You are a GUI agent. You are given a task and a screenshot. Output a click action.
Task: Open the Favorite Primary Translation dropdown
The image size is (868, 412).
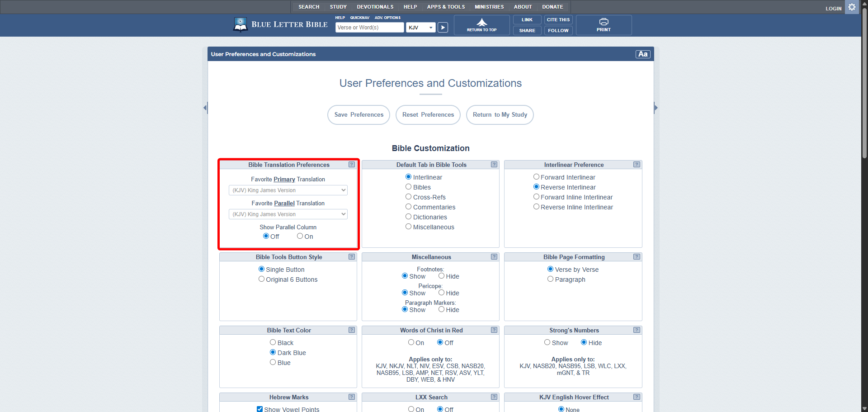click(288, 190)
